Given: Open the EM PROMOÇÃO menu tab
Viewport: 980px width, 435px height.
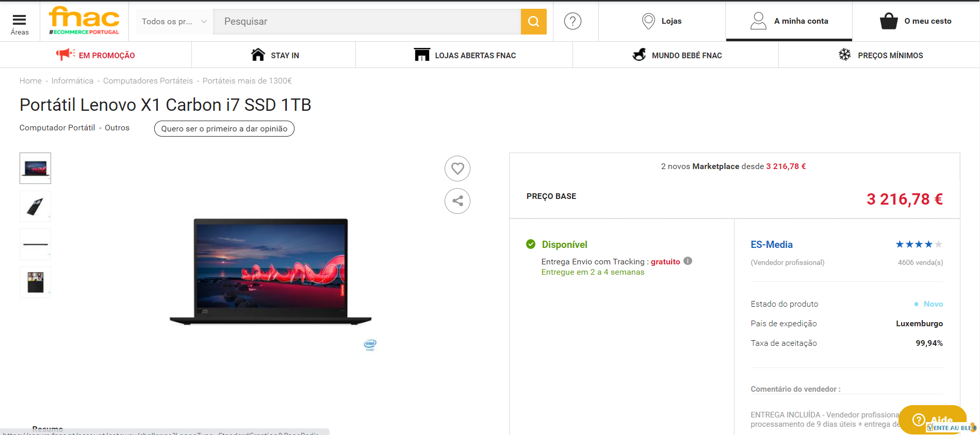Looking at the screenshot, I should pos(95,55).
